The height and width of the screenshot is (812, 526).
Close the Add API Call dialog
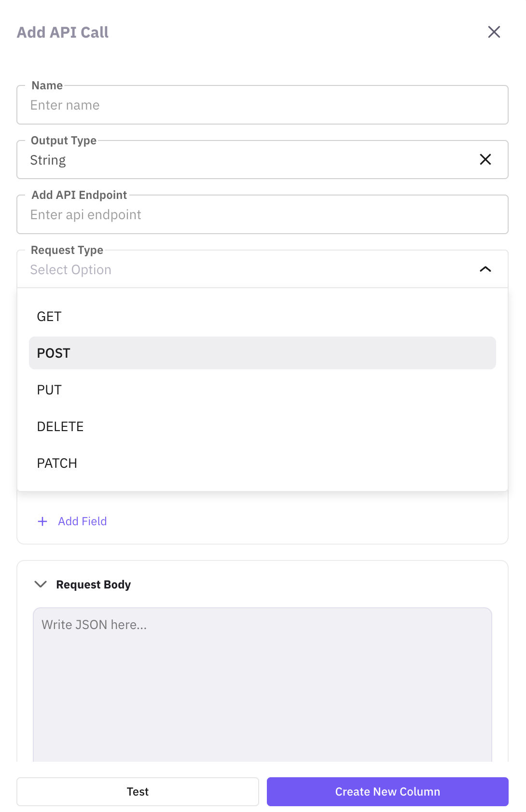494,32
